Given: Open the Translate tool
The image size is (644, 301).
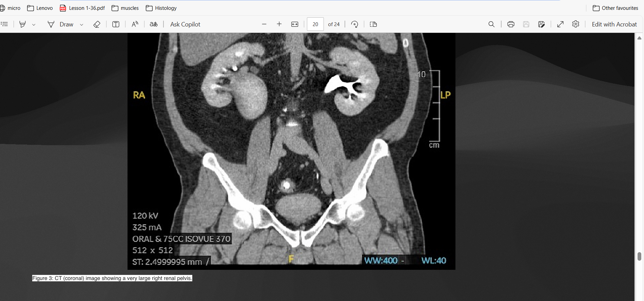Looking at the screenshot, I should click(154, 24).
